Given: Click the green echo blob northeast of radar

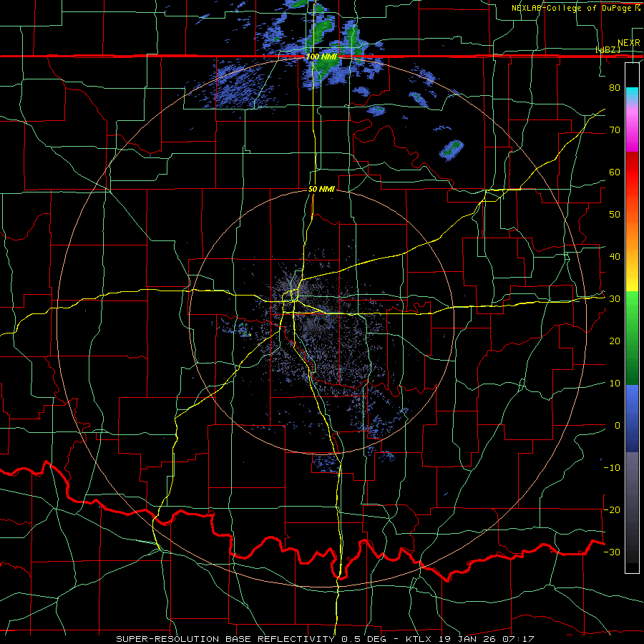Looking at the screenshot, I should [x=452, y=150].
